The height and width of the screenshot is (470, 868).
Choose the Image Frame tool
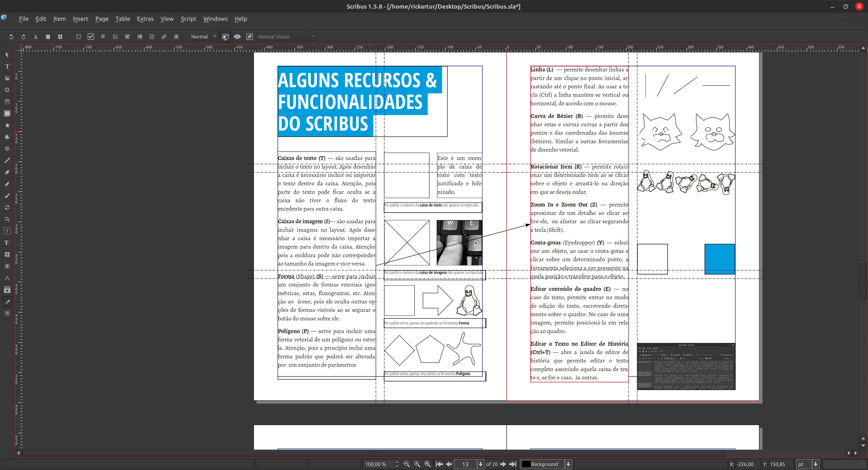tap(7, 78)
